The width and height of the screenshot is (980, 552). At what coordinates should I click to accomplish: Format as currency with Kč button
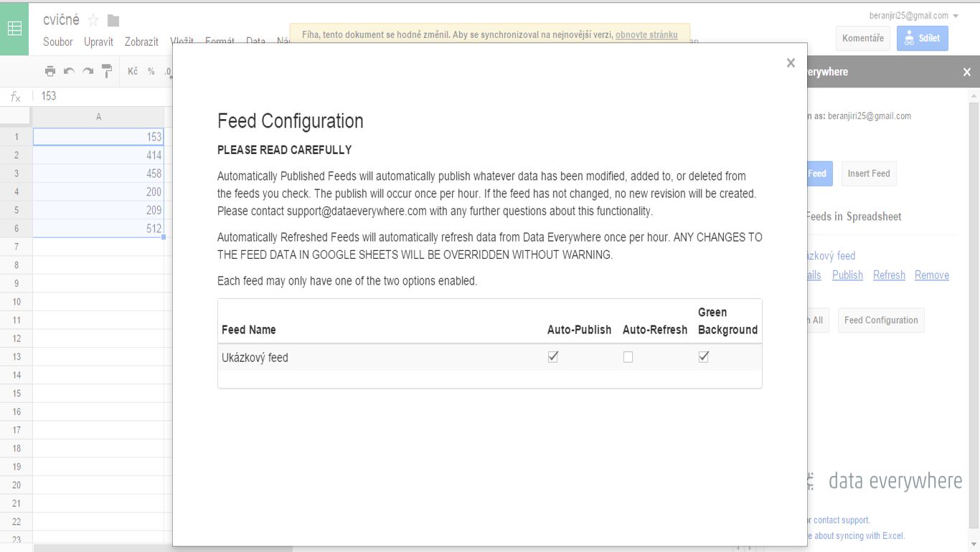[x=133, y=71]
